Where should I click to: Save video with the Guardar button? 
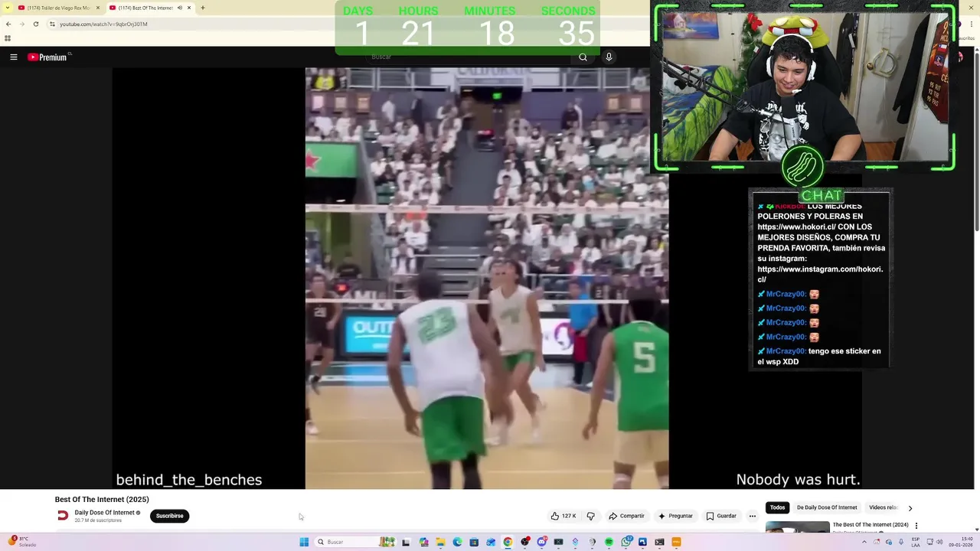pyautogui.click(x=721, y=516)
